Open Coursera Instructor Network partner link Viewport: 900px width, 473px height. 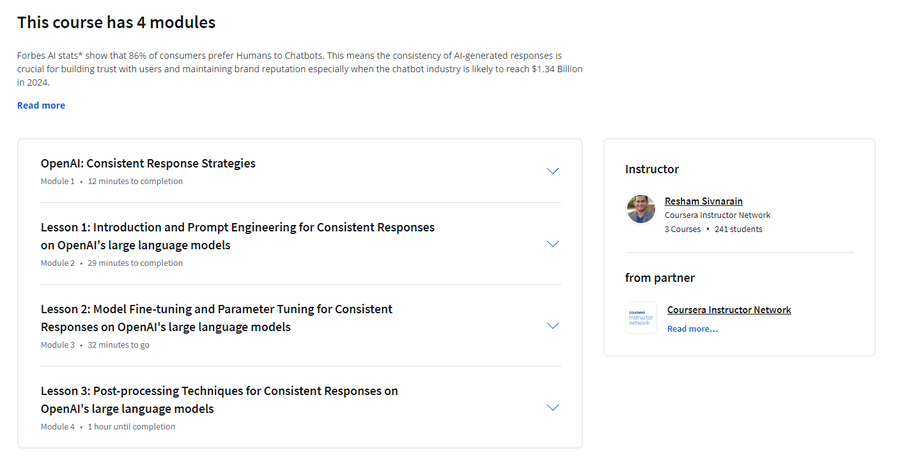pyautogui.click(x=729, y=310)
